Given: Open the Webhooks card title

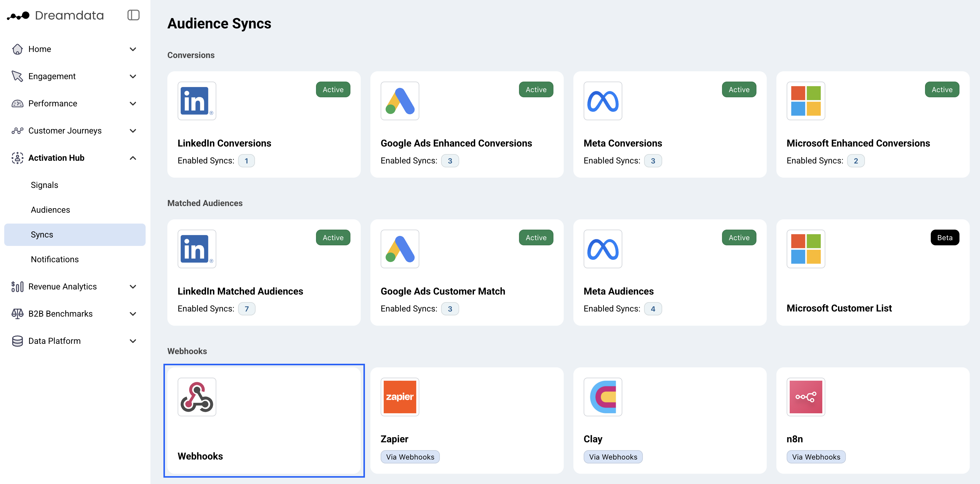Looking at the screenshot, I should [200, 456].
